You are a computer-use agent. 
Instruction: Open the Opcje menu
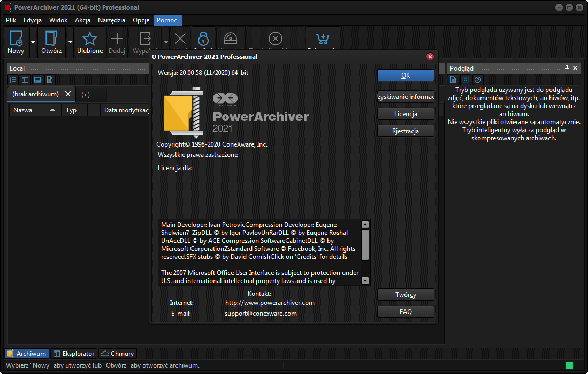(141, 20)
